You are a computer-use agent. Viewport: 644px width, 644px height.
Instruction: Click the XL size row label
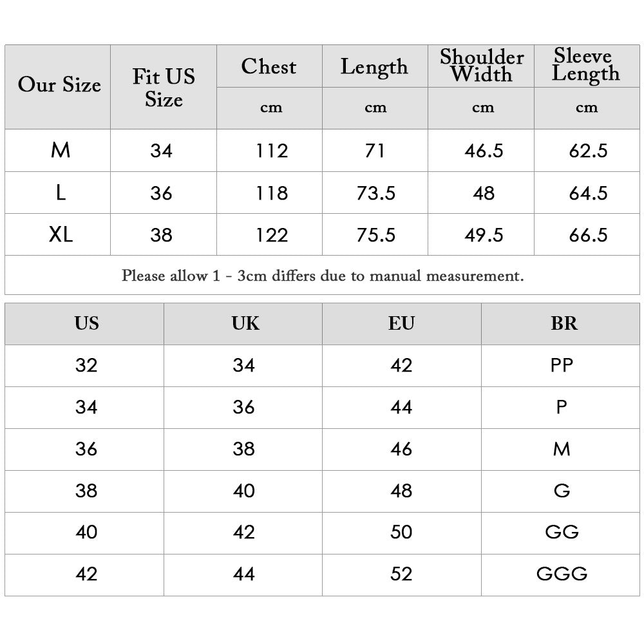61,235
